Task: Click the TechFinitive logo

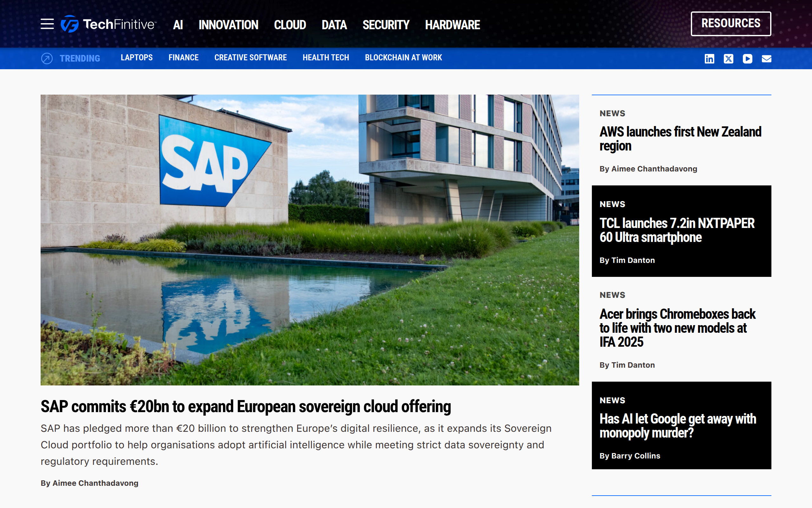Action: (x=108, y=24)
